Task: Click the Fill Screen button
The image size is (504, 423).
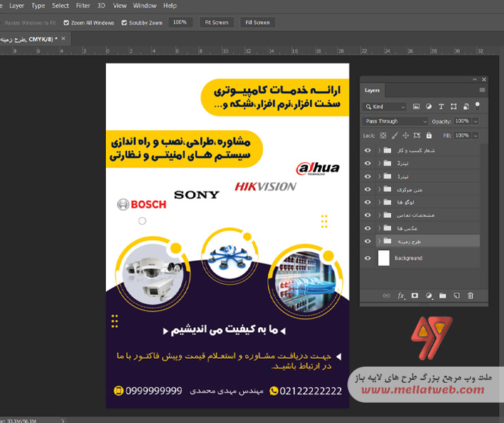Action: [x=257, y=22]
